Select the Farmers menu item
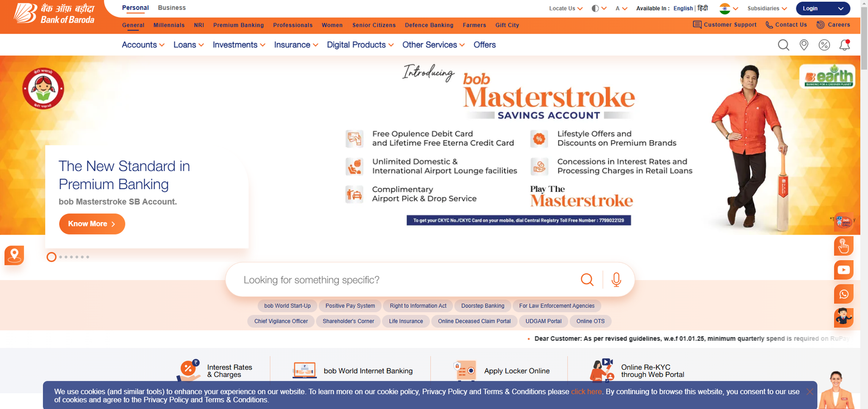Viewport: 868px width, 409px height. pos(474,25)
